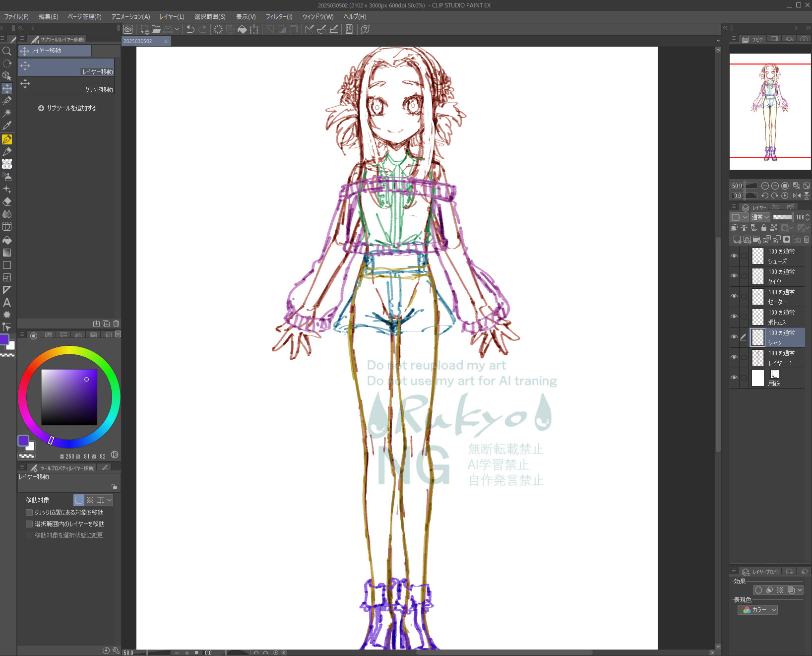This screenshot has height=656, width=812.
Task: Hide the 用紙 paper layer
Action: tap(734, 378)
